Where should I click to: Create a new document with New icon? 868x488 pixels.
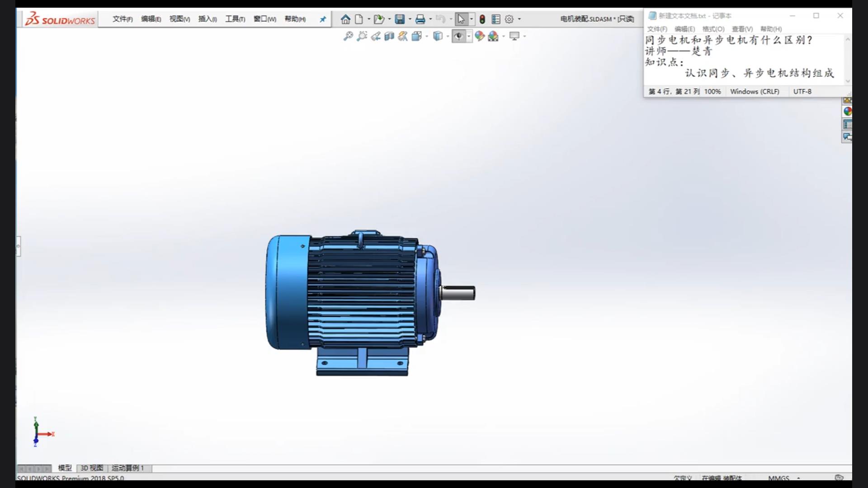click(359, 19)
